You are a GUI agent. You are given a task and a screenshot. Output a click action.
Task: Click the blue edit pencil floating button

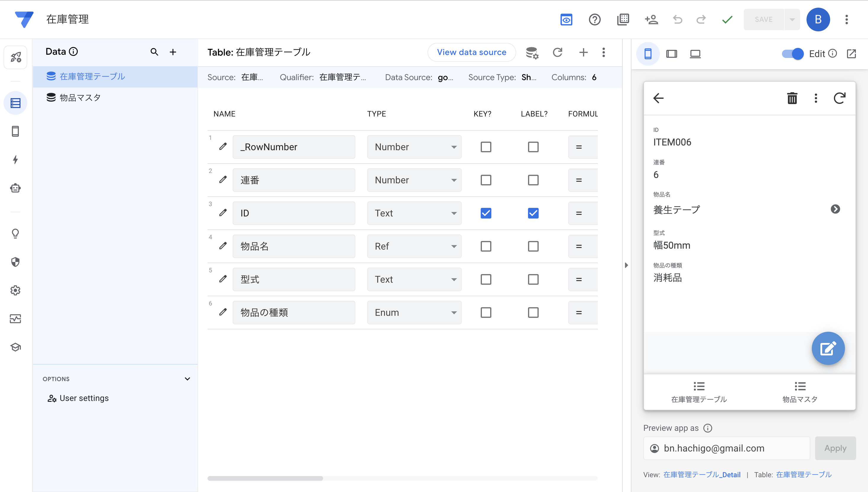pos(828,348)
